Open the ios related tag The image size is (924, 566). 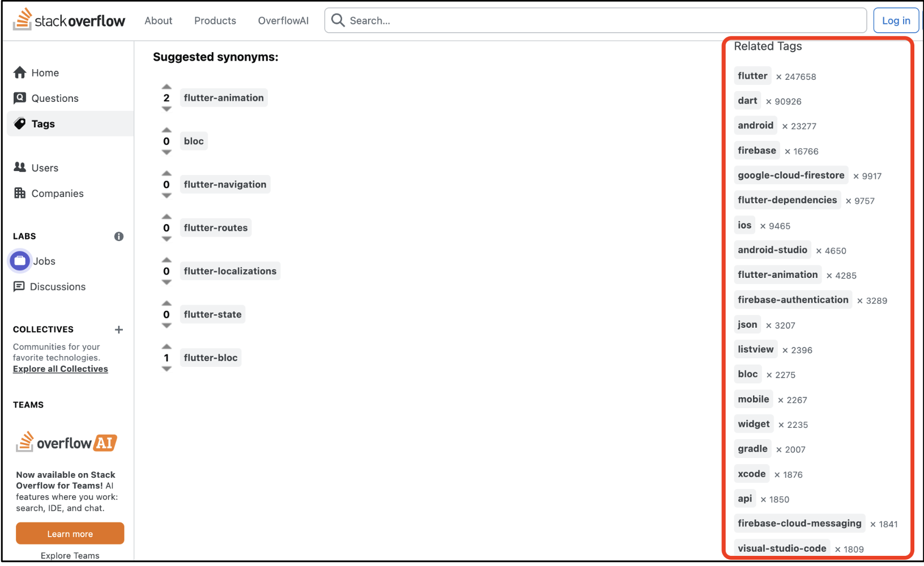[x=745, y=225]
